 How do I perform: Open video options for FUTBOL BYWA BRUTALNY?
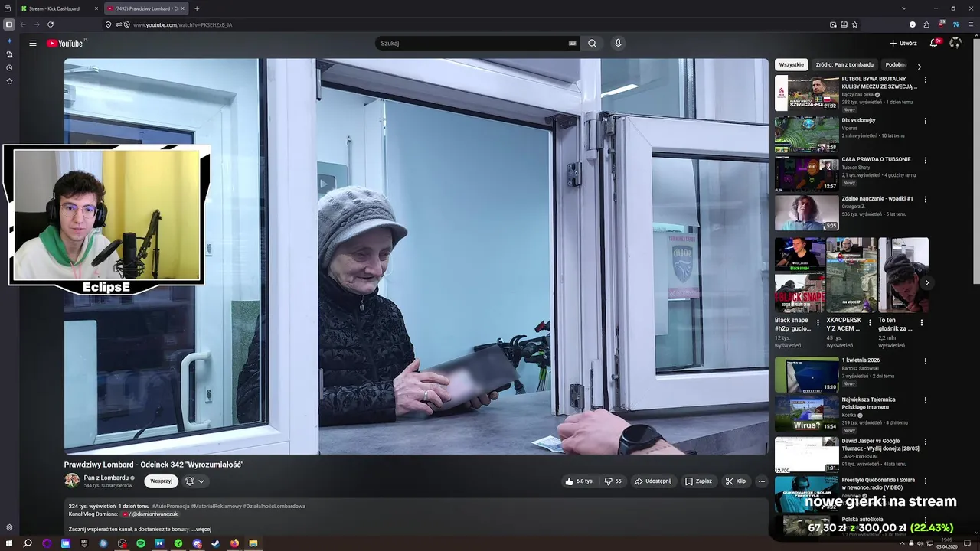coord(925,80)
